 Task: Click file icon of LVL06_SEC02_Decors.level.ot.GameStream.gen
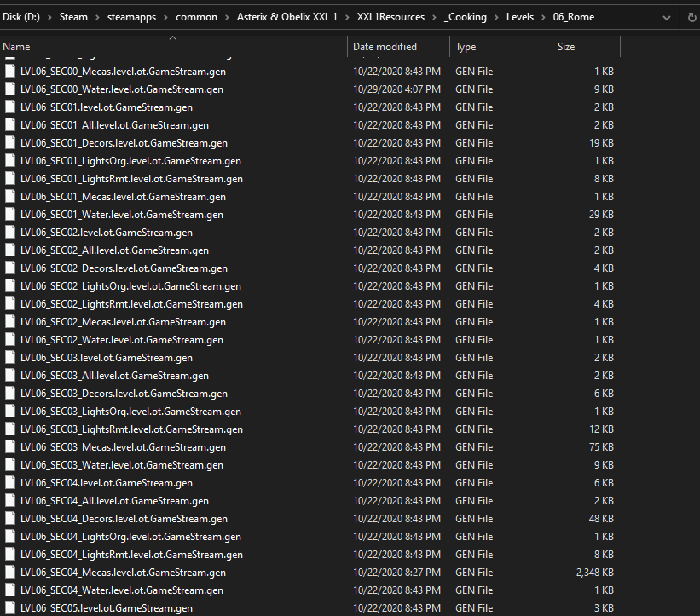[x=10, y=268]
